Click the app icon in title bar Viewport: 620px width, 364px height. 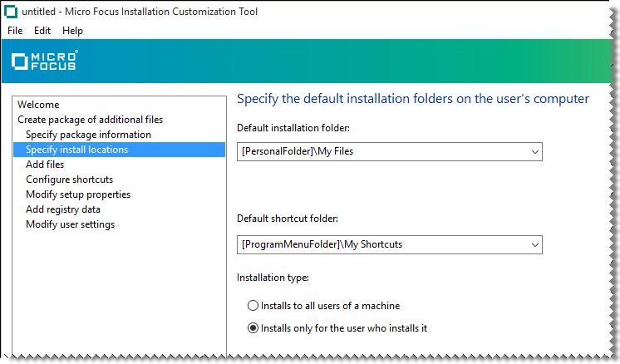tap(10, 12)
